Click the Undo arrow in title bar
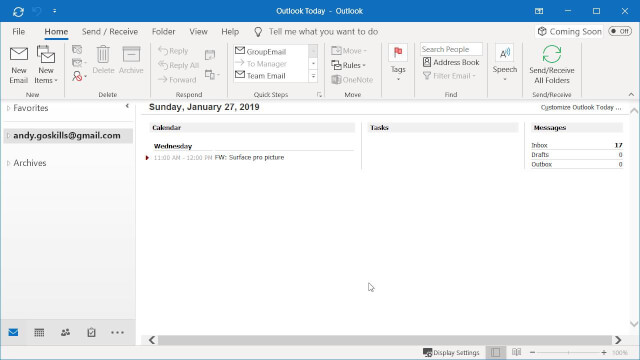This screenshot has width=640, height=360. [37, 11]
